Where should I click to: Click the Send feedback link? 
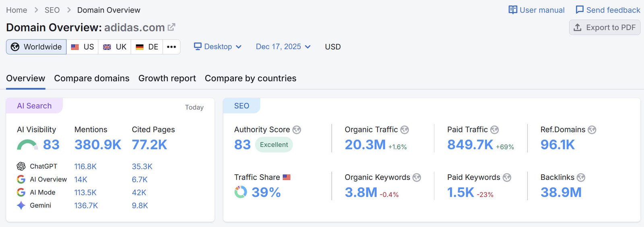(x=608, y=10)
